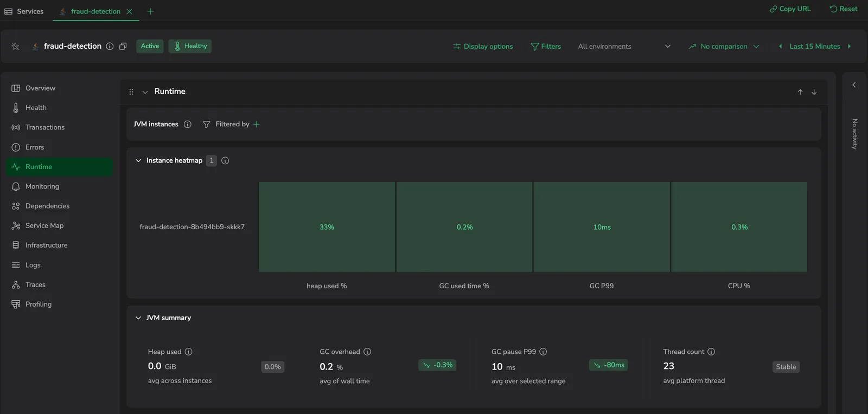Open Overview in the sidebar
This screenshot has width=868, height=414.
pos(59,88)
